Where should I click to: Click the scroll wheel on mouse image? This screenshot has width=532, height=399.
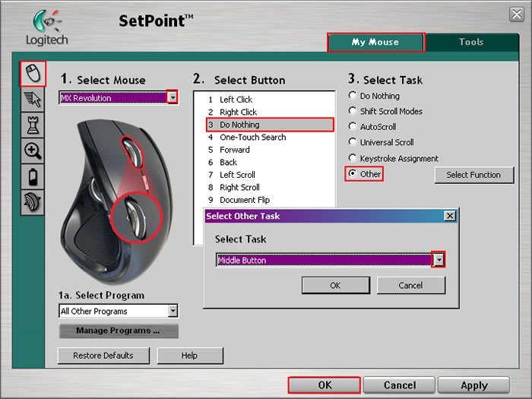pyautogui.click(x=133, y=152)
